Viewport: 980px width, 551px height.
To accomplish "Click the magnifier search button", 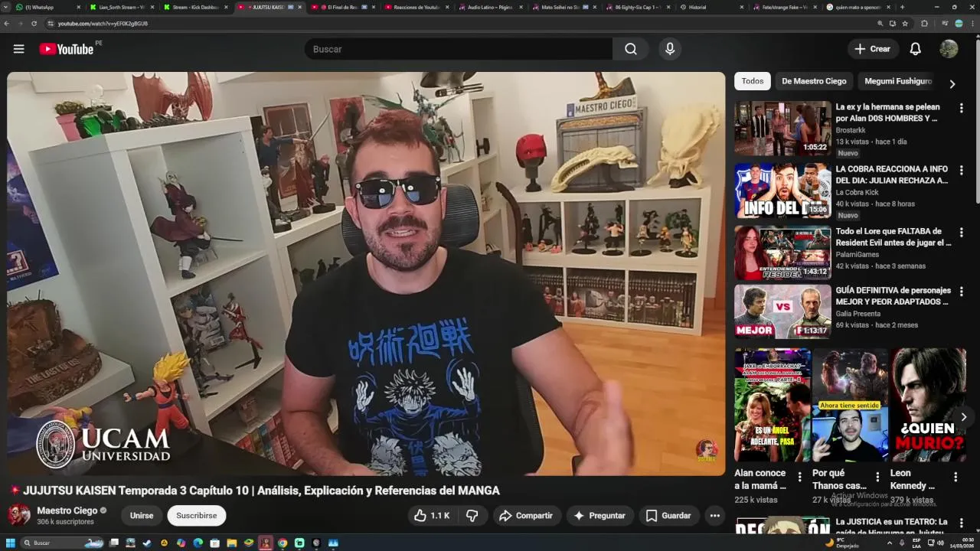I will point(631,49).
